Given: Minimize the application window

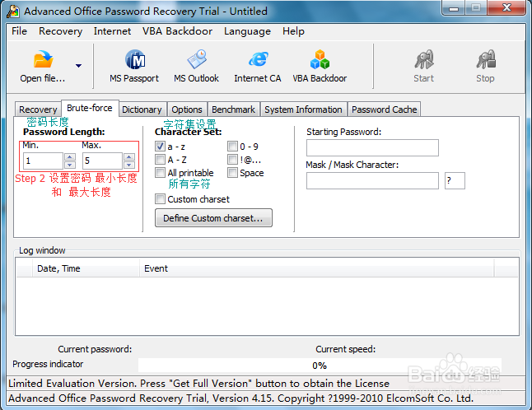Looking at the screenshot, I should [x=454, y=8].
